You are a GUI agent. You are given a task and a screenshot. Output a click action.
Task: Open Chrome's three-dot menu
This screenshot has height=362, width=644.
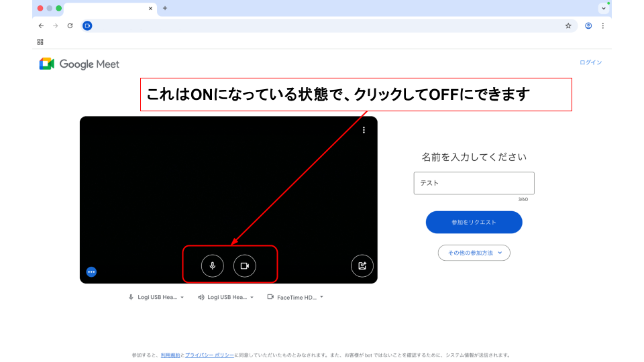point(602,25)
